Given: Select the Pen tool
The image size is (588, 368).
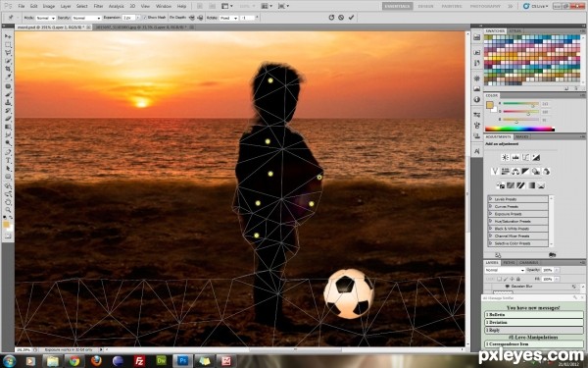Looking at the screenshot, I should click(x=8, y=152).
